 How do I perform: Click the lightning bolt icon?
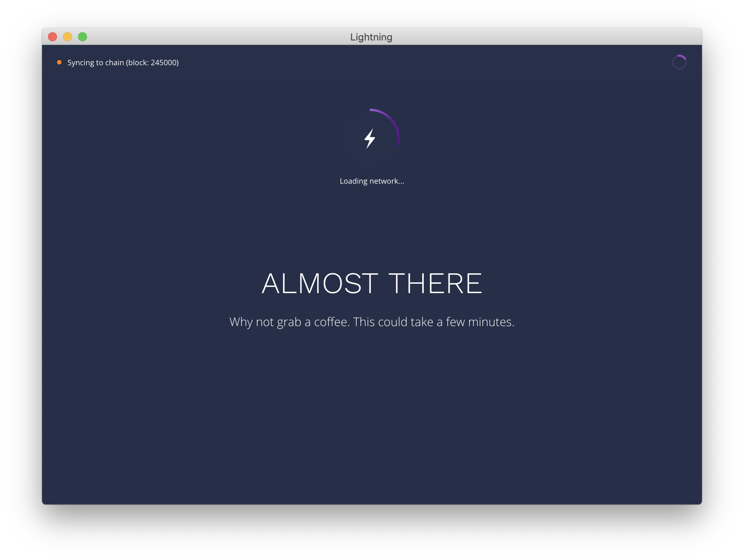(x=370, y=139)
